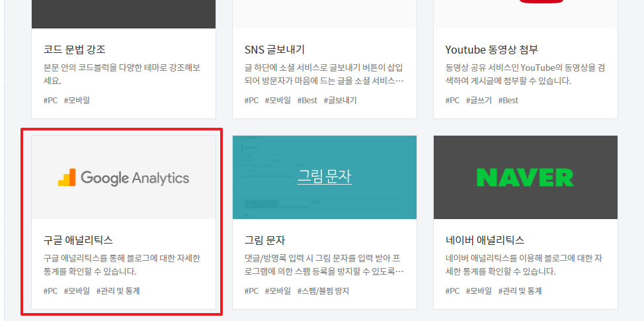Open the 네이버 애널리틱스 plugin title

pos(485,240)
